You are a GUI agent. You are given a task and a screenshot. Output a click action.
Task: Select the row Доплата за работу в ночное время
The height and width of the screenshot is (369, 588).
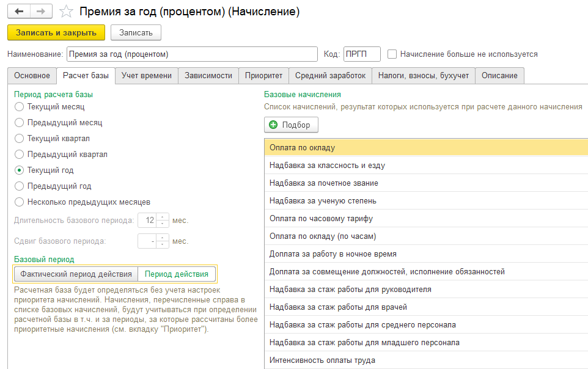pyautogui.click(x=426, y=254)
